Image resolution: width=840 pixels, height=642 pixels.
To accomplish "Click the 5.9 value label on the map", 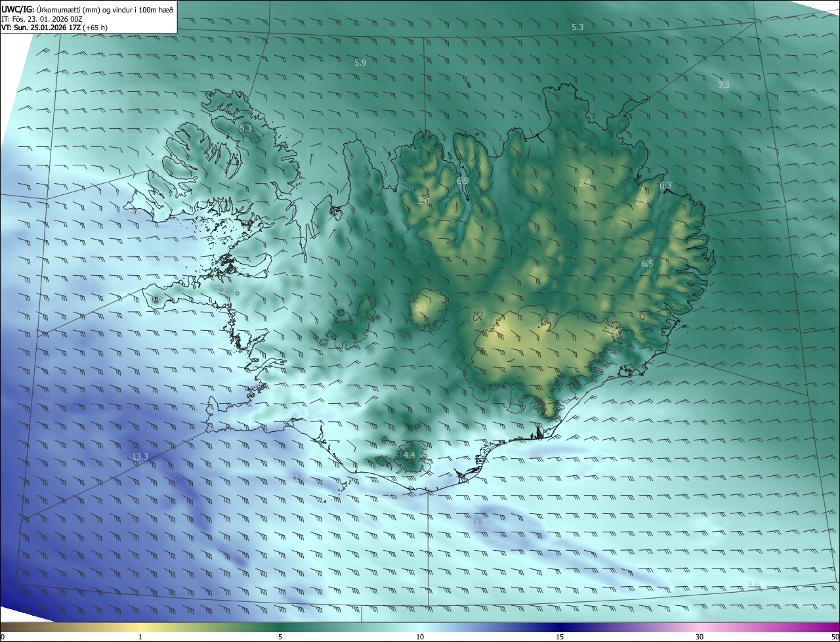I will [x=360, y=62].
